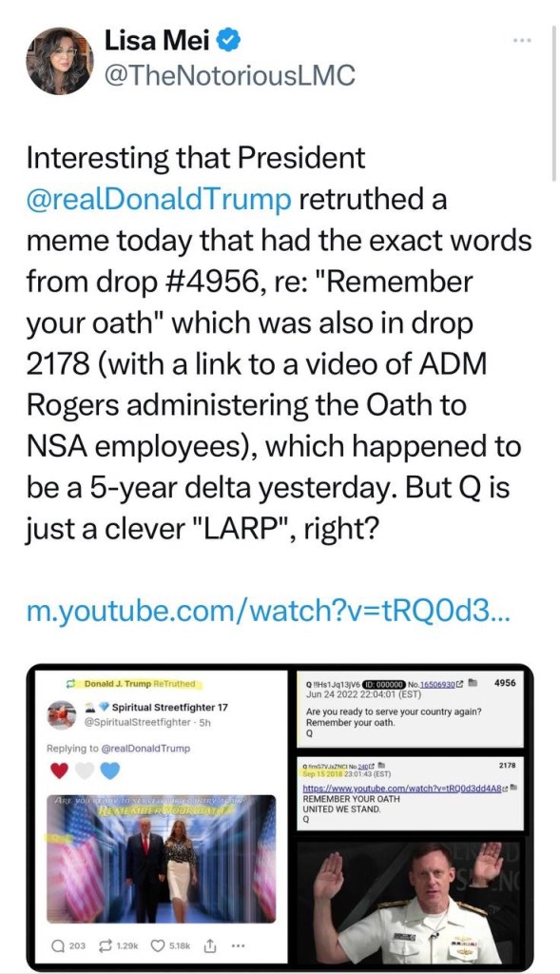Open the @TheNotoriousLMC handle
Screen dimensions: 560x974
(230, 76)
